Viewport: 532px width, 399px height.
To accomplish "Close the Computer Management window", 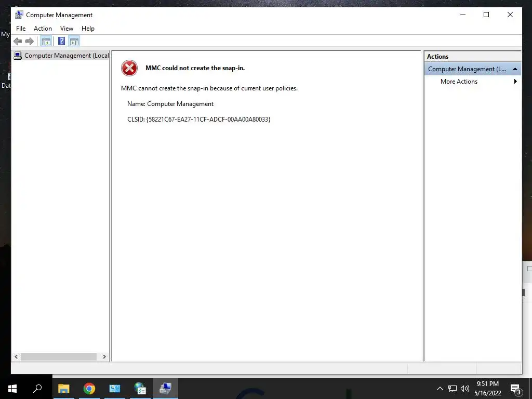I will pyautogui.click(x=510, y=15).
